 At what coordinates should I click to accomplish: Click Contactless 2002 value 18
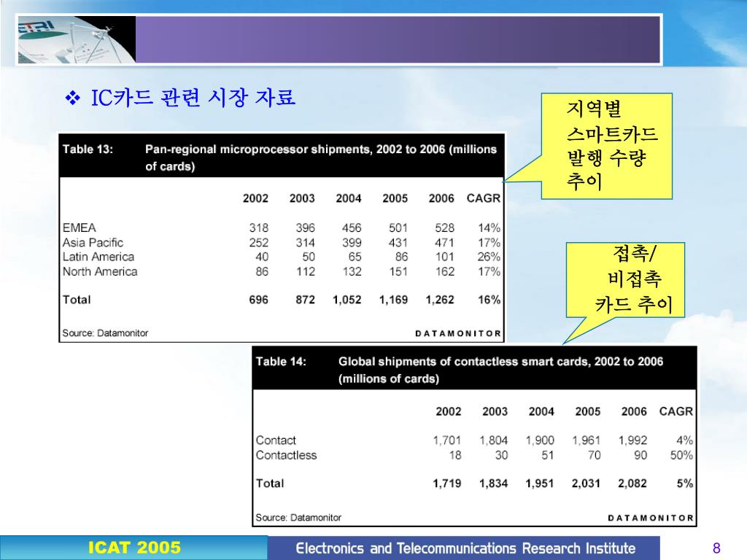455,455
